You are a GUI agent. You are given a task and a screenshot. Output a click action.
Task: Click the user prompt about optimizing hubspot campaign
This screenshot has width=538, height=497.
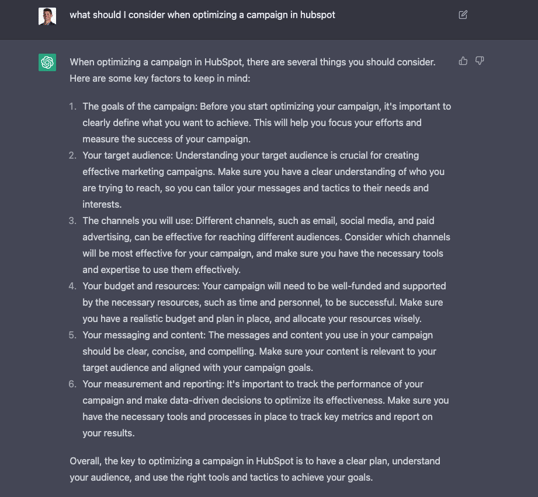(x=202, y=15)
